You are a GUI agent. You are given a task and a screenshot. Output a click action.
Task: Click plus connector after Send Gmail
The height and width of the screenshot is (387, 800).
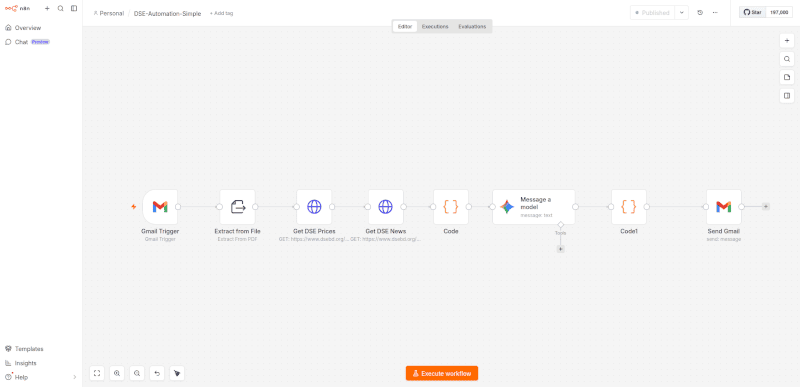tap(766, 207)
